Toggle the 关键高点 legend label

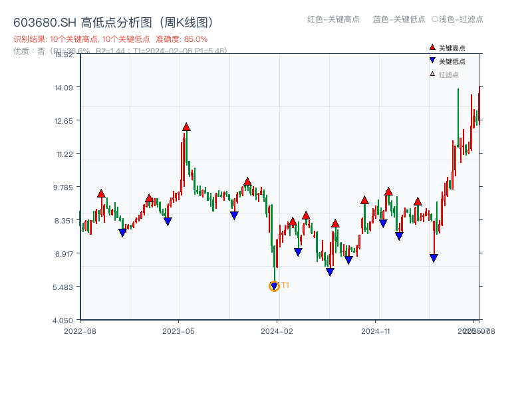tap(452, 48)
